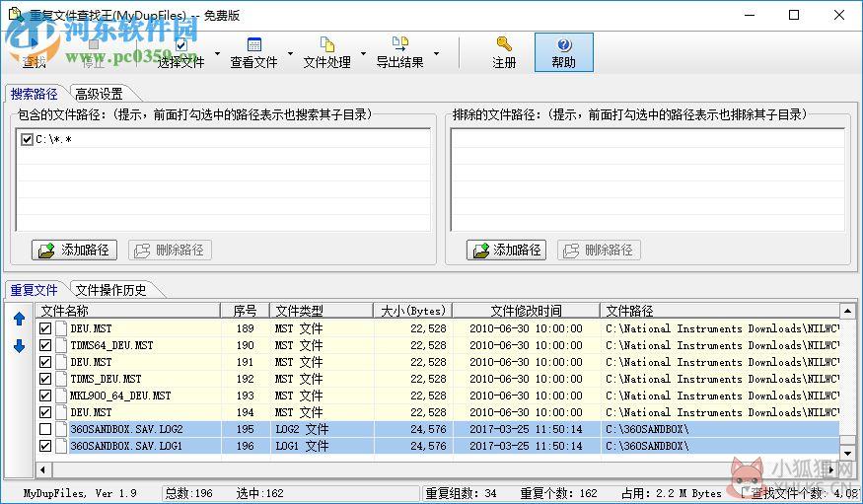Click the results list scroll down arrow
The width and height of the screenshot is (863, 504).
click(847, 454)
